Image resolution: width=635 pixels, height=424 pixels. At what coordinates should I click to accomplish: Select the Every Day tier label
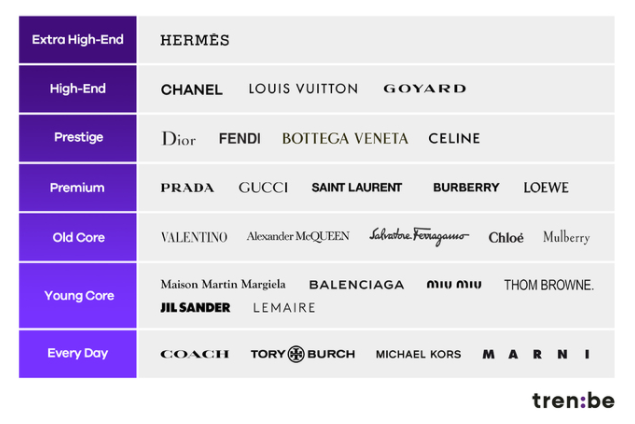click(x=78, y=354)
